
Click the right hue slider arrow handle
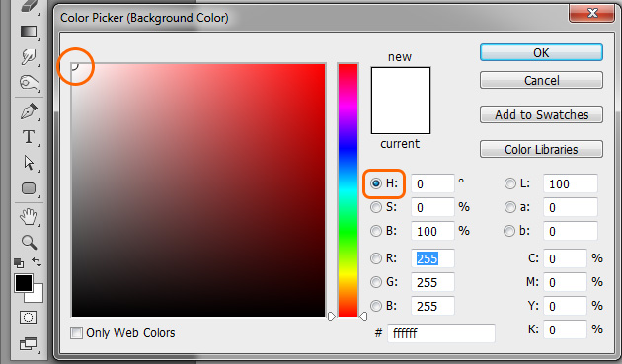(363, 316)
